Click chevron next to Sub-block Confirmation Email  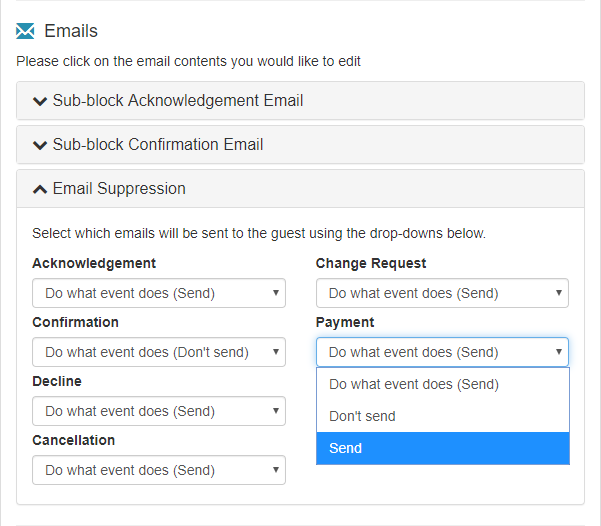40,145
